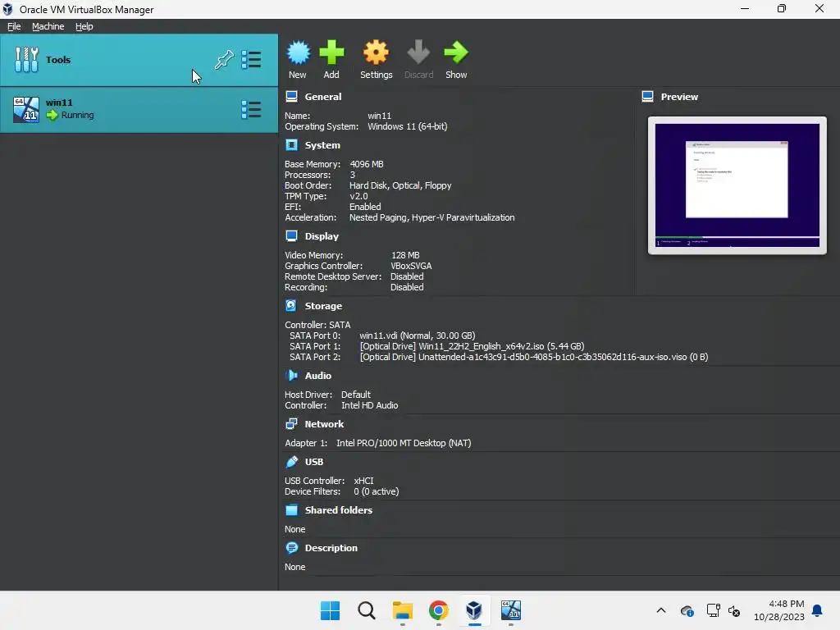Click the win11 VM preview thumbnail
Image resolution: width=840 pixels, height=630 pixels.
pyautogui.click(x=737, y=185)
